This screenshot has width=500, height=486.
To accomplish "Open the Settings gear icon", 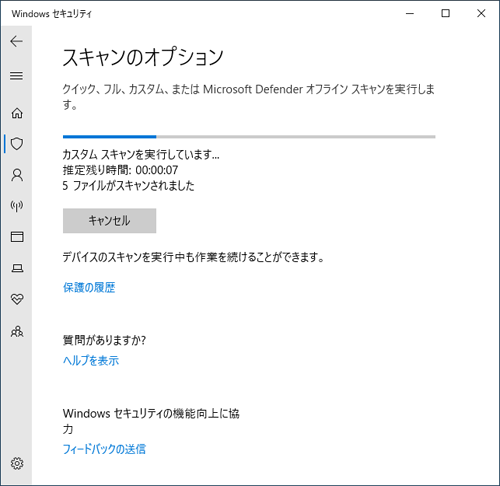I will (x=17, y=463).
